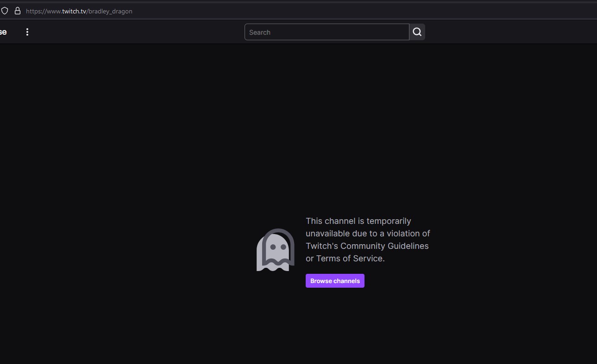Focus the Search input field
The image size is (597, 364).
[327, 32]
